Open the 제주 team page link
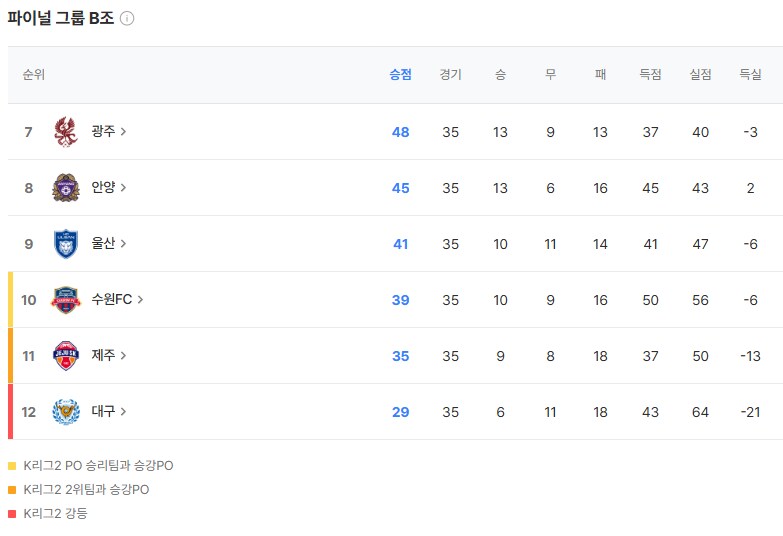The image size is (783, 536). [x=103, y=356]
